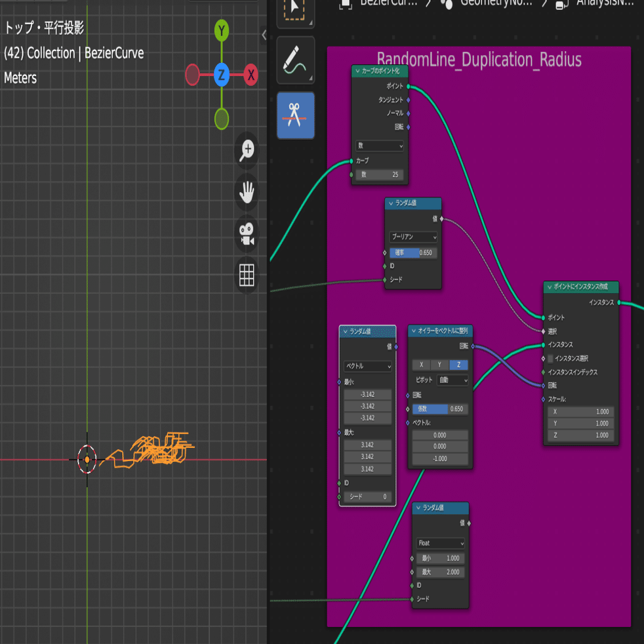
Task: Toggle the インスタンス選択 checkbox
Action: point(551,359)
